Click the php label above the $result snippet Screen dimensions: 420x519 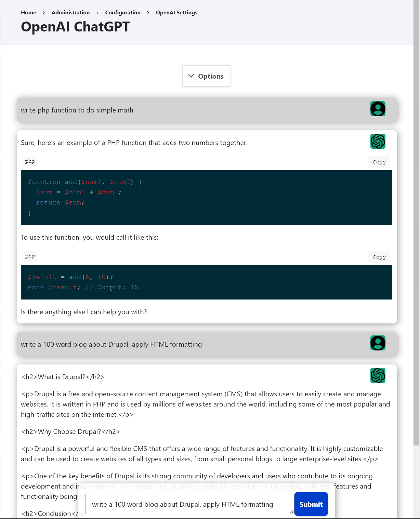click(30, 256)
